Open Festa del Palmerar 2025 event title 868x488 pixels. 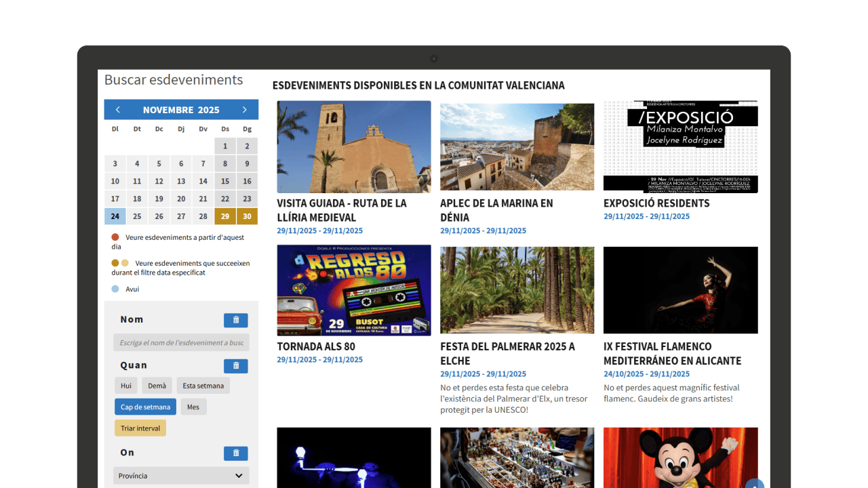pyautogui.click(x=507, y=353)
